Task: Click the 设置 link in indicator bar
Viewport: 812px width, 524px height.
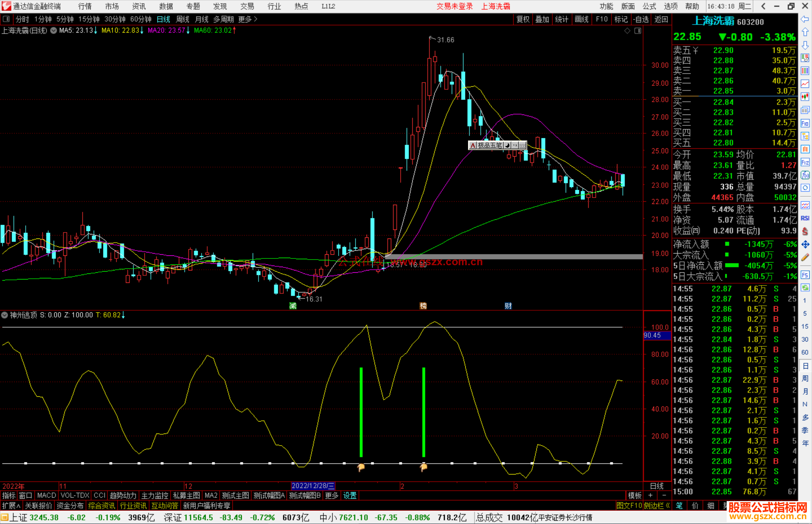Action: pos(350,495)
